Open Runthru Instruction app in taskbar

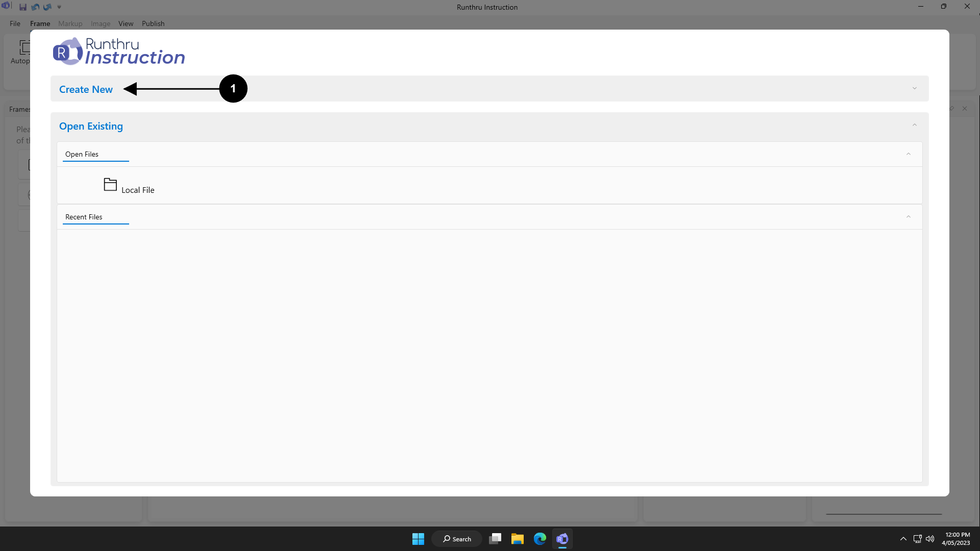pos(562,539)
